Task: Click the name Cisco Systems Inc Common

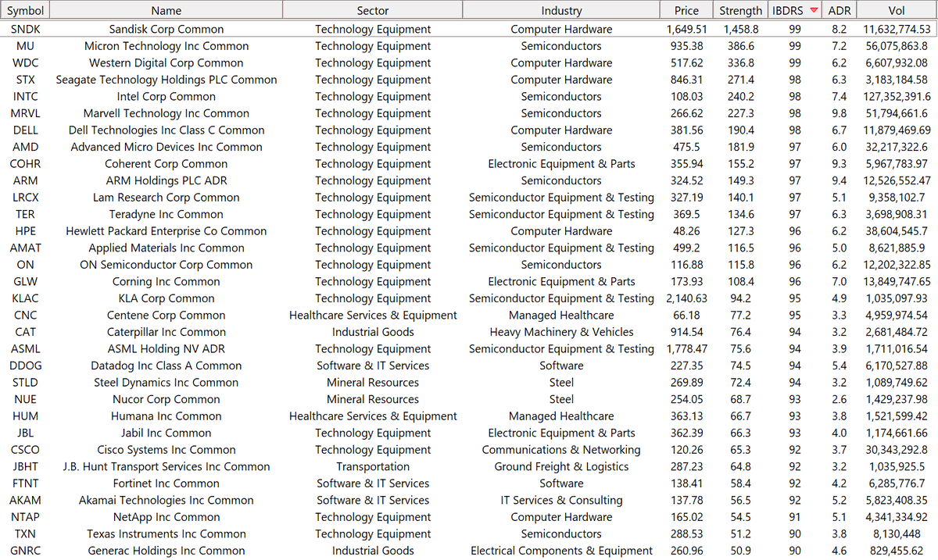Action: pyautogui.click(x=166, y=450)
